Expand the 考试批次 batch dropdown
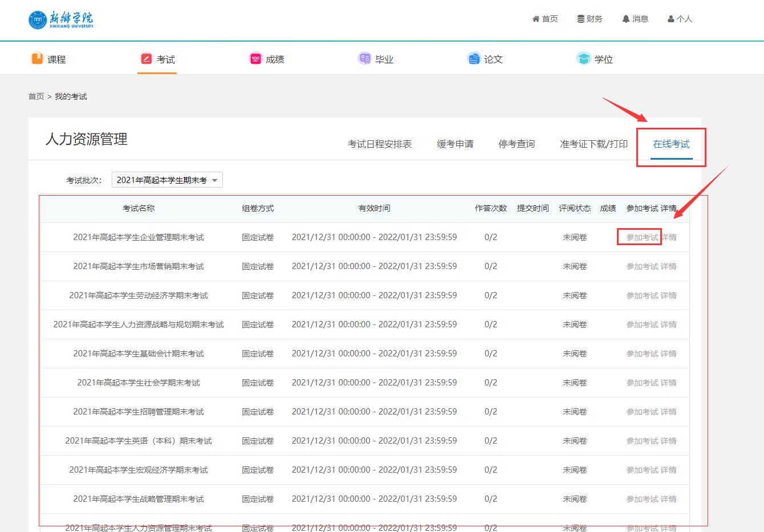 (x=167, y=180)
